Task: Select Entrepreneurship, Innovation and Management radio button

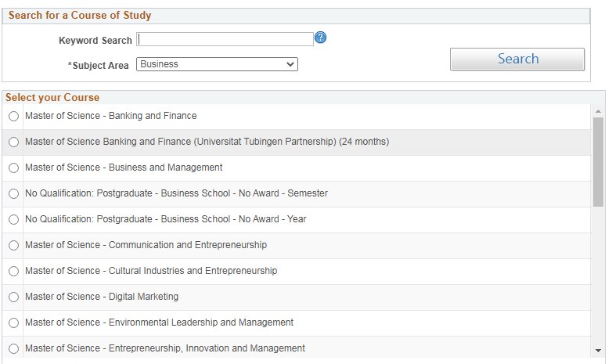Action: pos(13,348)
